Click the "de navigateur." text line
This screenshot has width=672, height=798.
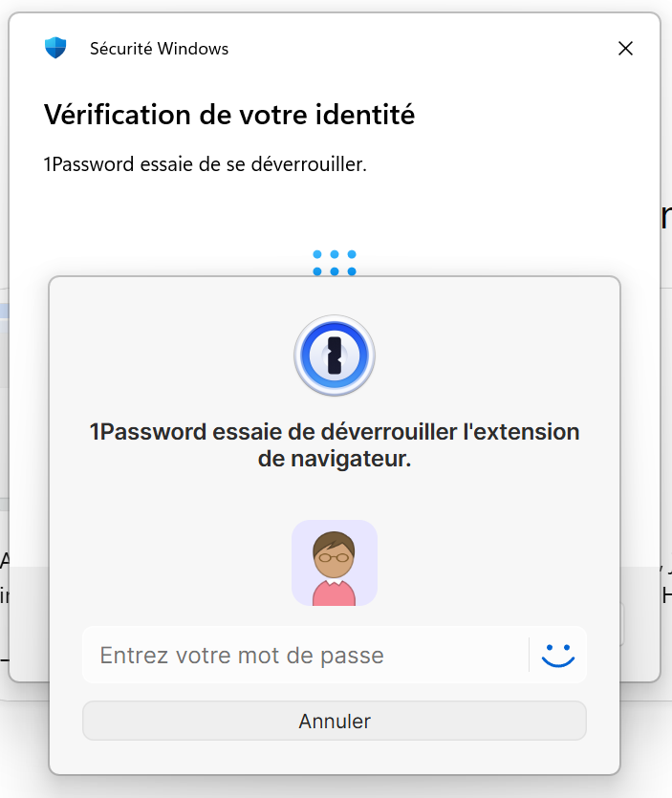point(335,459)
